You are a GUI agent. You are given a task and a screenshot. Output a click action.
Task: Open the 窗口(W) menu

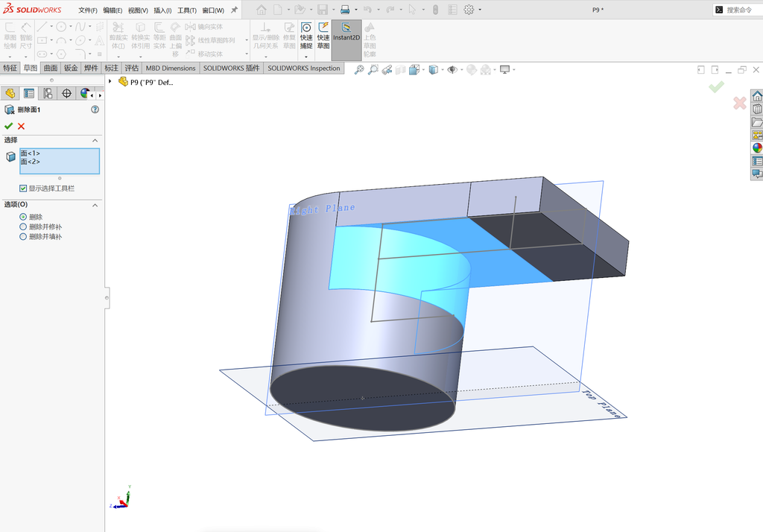(x=213, y=10)
